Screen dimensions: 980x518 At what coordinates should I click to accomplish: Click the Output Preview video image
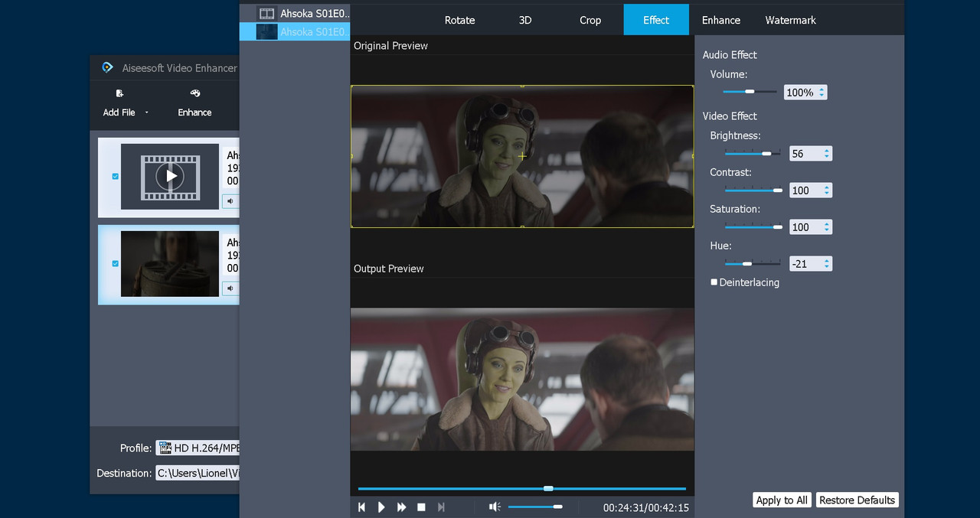522,380
